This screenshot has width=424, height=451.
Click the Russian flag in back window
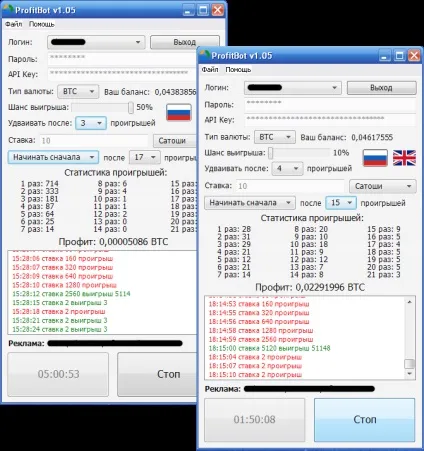coord(179,112)
